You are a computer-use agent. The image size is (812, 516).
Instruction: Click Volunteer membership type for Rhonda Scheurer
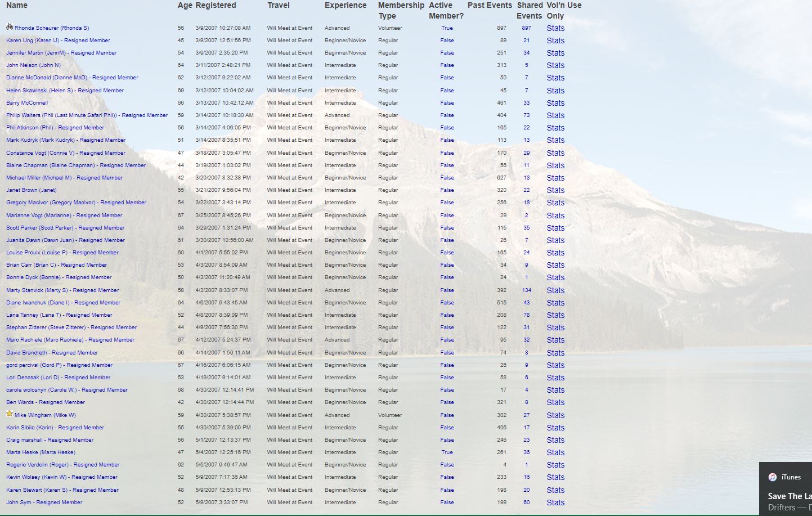(390, 28)
